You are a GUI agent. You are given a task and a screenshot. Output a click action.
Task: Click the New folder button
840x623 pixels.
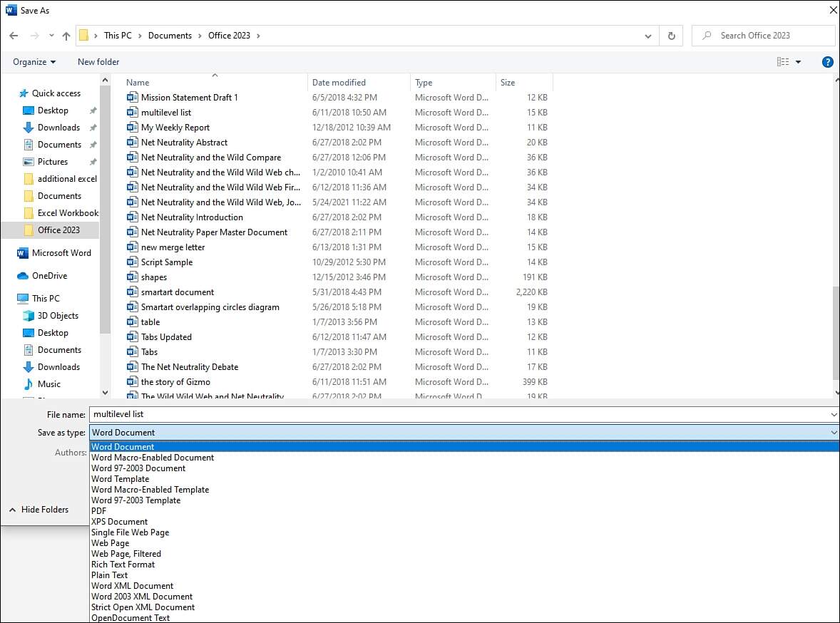pos(98,62)
